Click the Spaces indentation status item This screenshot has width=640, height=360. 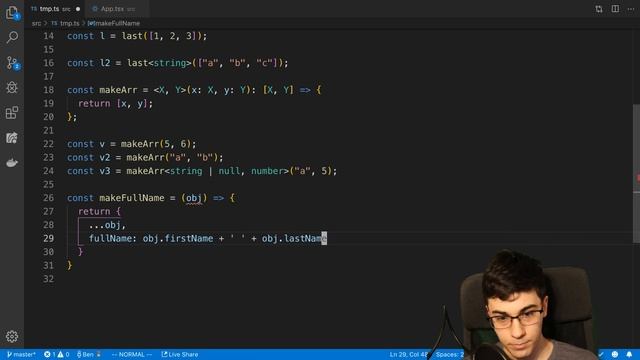(450, 354)
